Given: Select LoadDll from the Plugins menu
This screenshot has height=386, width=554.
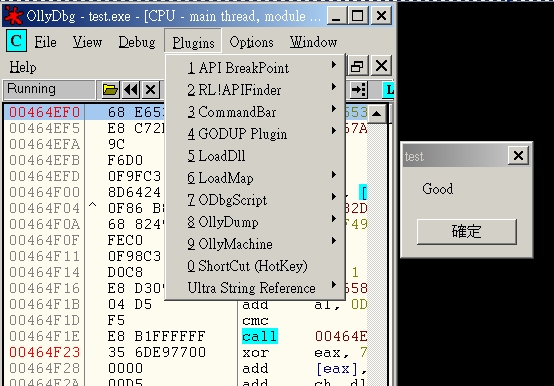Looking at the screenshot, I should 255,155.
